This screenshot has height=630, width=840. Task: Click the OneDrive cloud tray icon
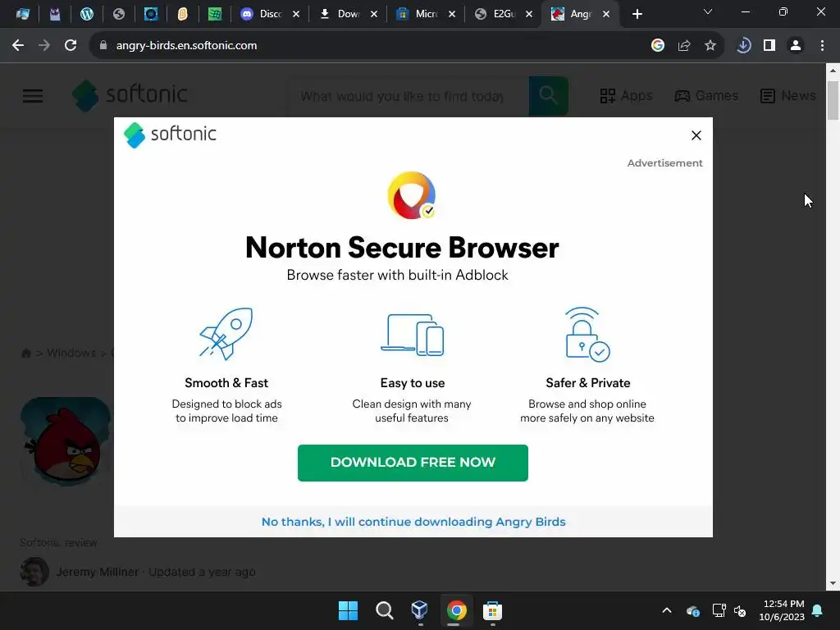click(692, 610)
